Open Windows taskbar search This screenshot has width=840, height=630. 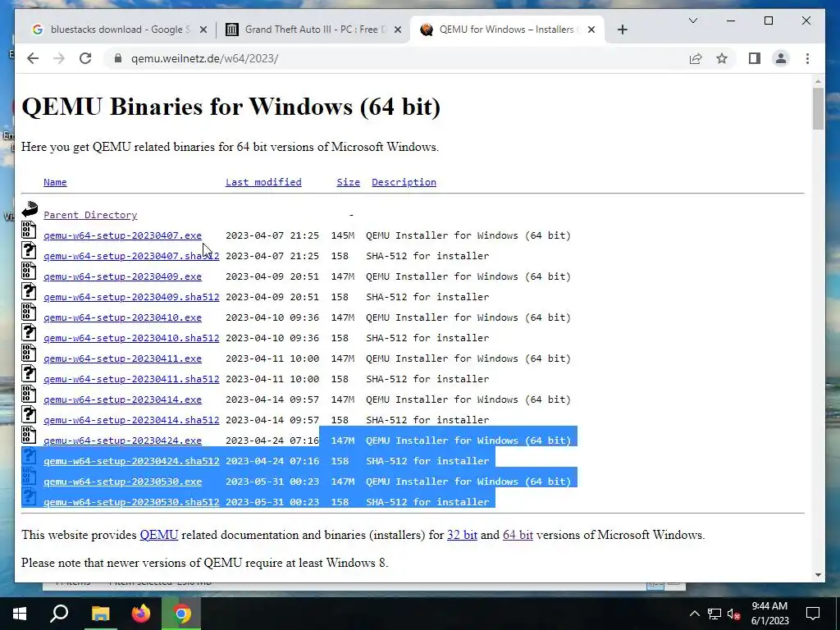pos(59,614)
